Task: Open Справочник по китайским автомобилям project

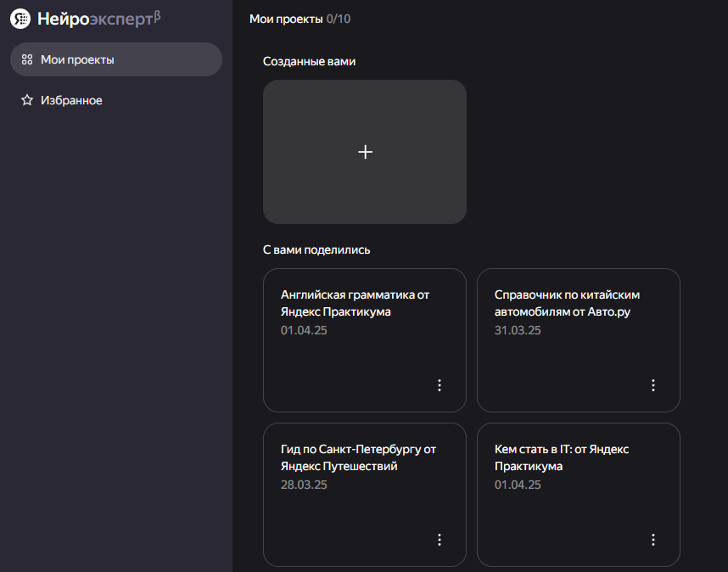Action: 579,340
